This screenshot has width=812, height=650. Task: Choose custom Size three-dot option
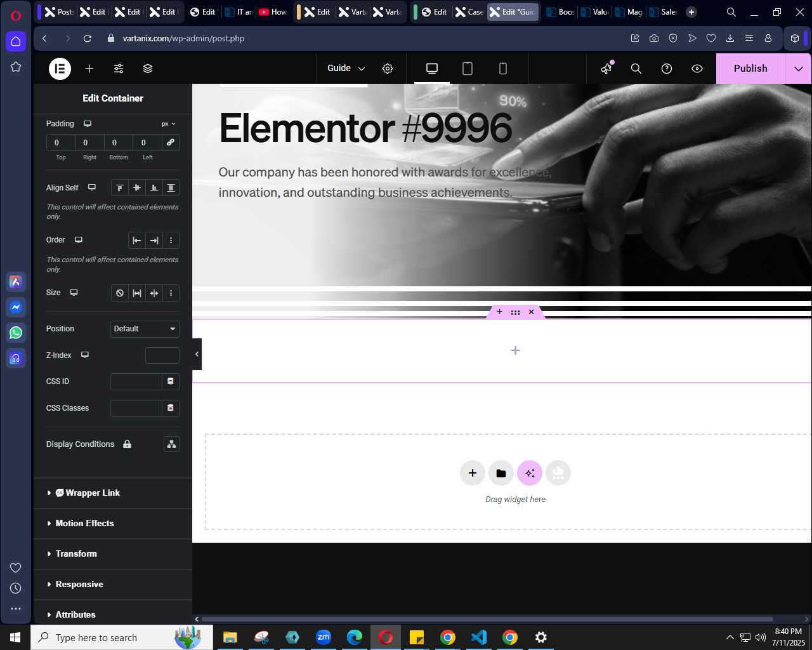(x=171, y=293)
